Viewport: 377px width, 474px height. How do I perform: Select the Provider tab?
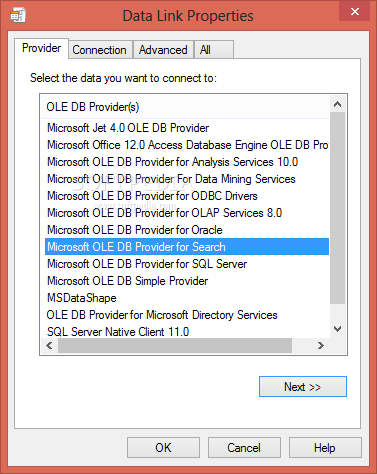coord(41,48)
